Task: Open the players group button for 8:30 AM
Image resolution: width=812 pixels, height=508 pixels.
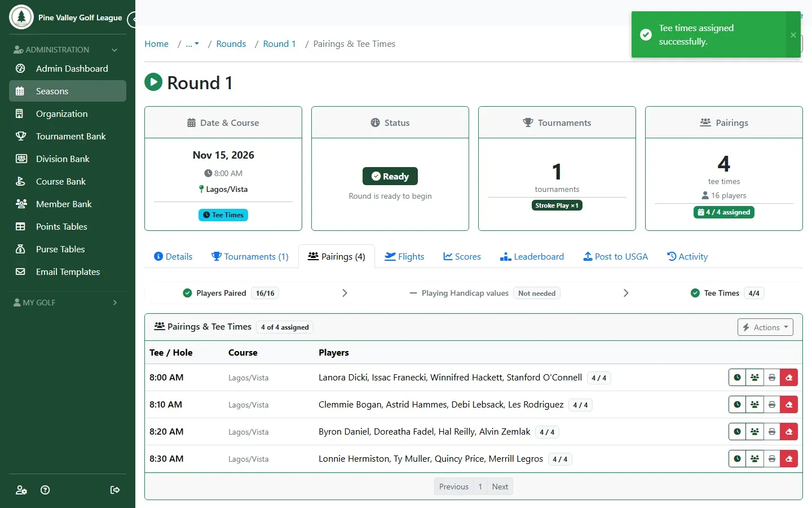Action: [x=754, y=459]
